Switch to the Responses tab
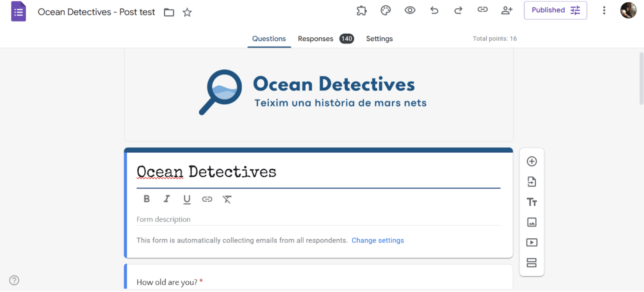The image size is (644, 292). 315,39
